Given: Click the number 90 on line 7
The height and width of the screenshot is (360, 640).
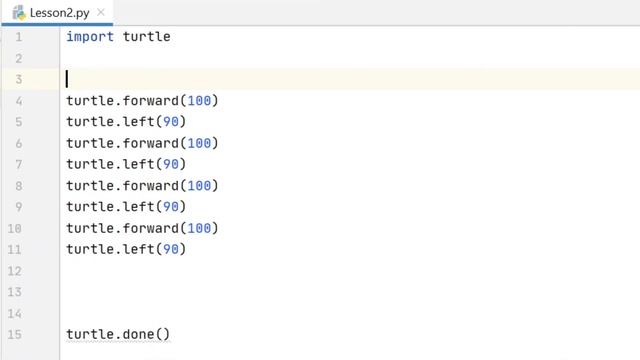Looking at the screenshot, I should click(171, 164).
